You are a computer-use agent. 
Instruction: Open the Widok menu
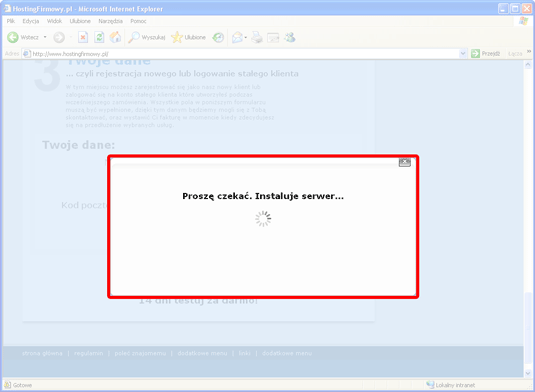tap(54, 21)
